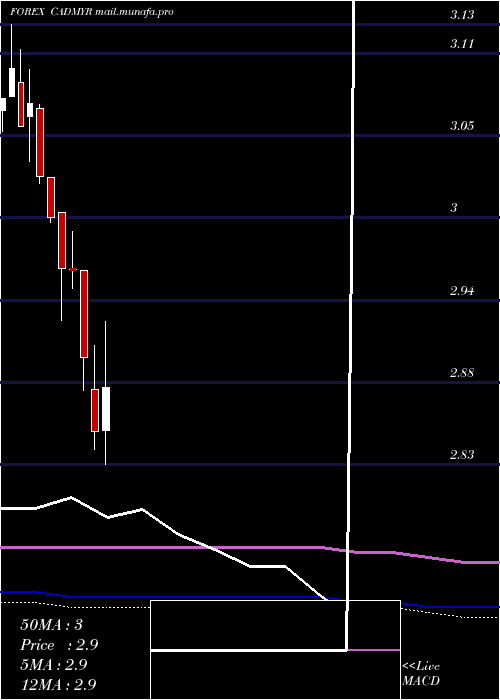Click the small red doji candle

point(73,269)
